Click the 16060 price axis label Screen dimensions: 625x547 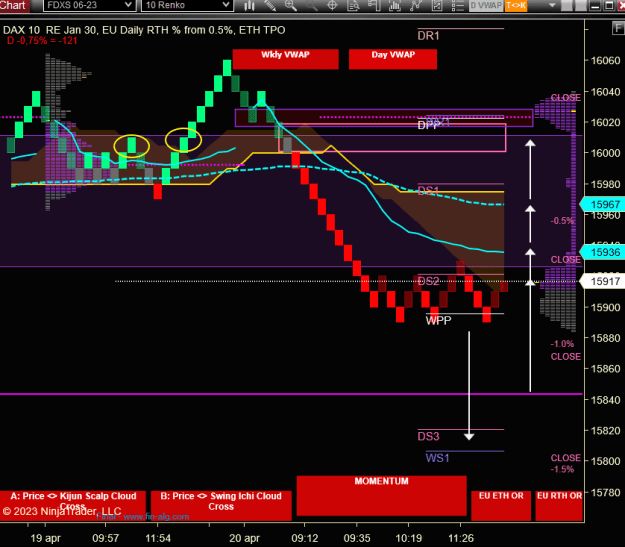coord(605,61)
